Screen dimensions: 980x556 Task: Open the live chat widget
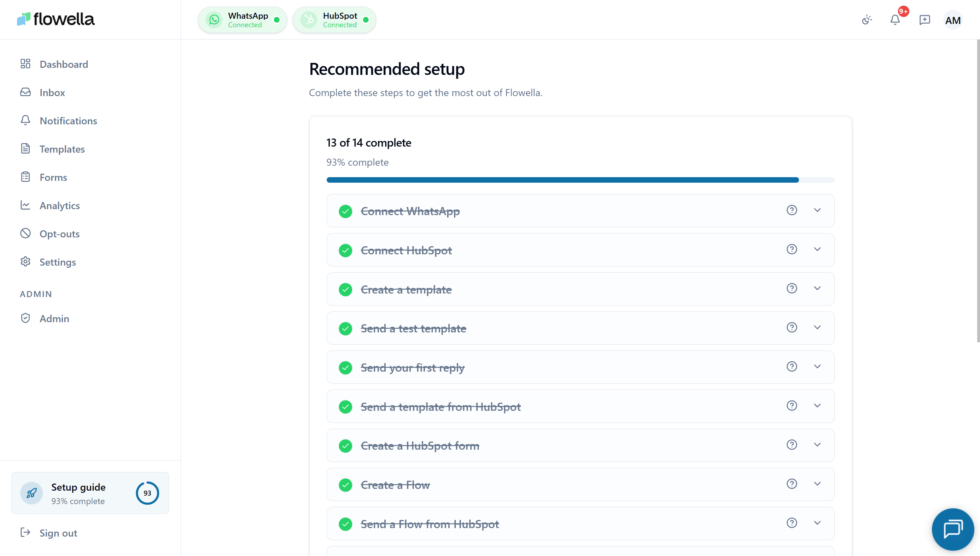[953, 529]
